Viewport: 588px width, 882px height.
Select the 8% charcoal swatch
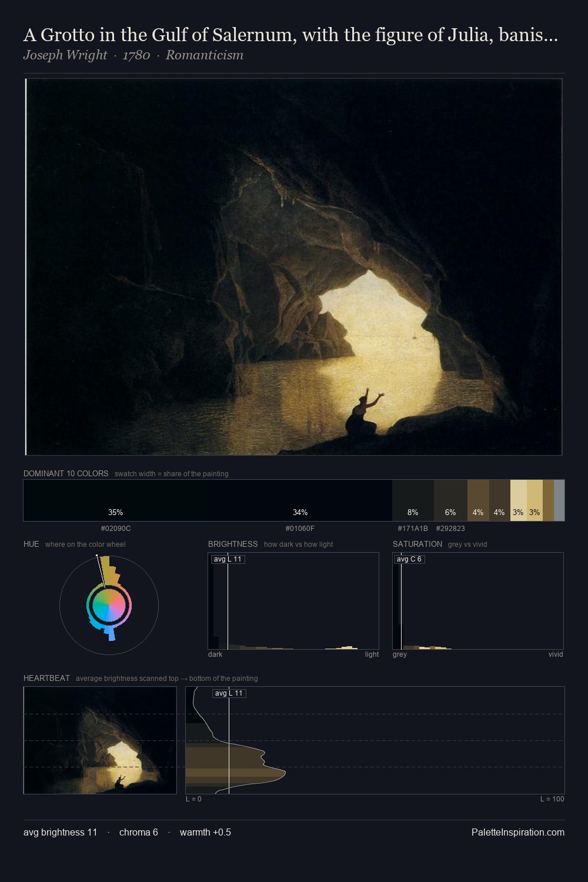tap(413, 500)
